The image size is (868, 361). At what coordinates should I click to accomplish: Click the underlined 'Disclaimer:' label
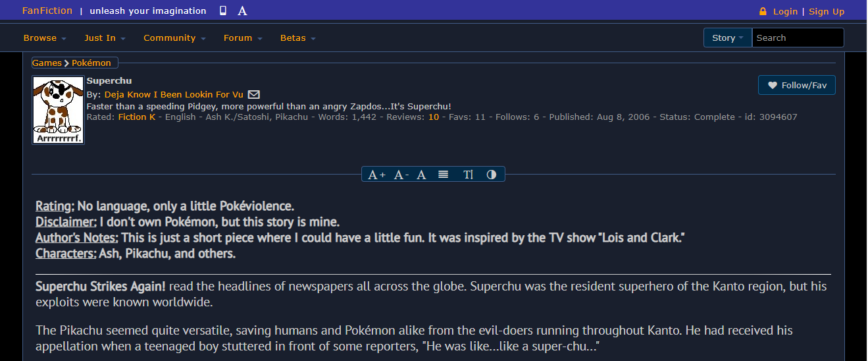[x=66, y=222]
